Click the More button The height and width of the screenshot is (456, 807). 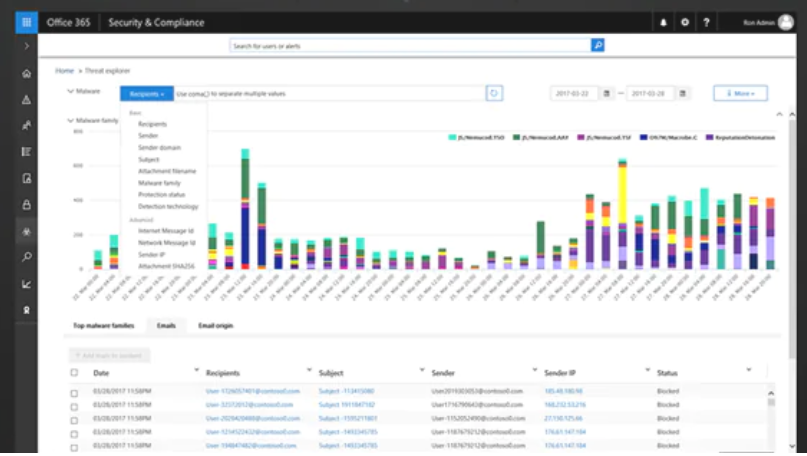tap(740, 93)
